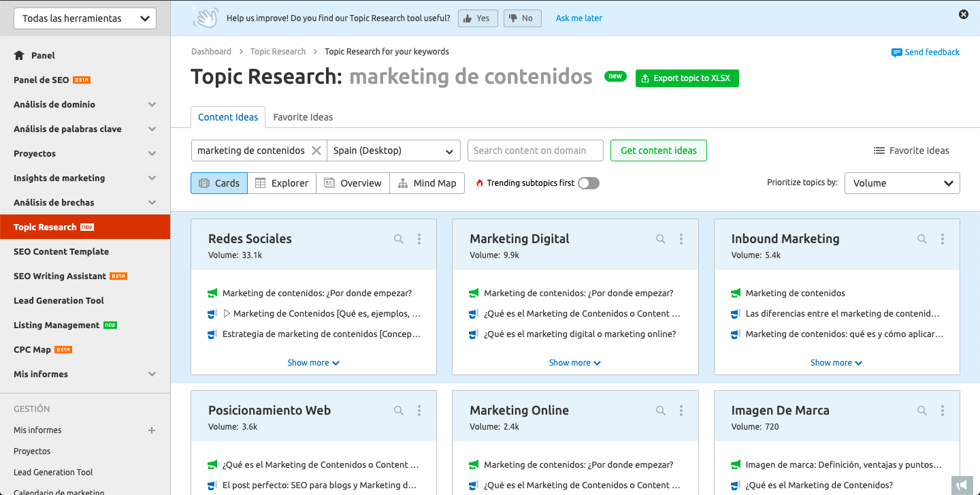Click the search icon on Imagen De Marca card

(921, 411)
